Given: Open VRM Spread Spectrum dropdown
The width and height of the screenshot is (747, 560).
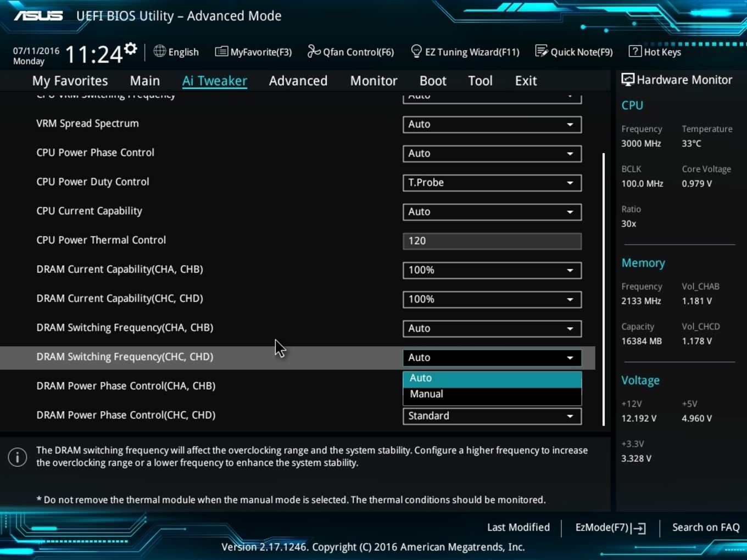Looking at the screenshot, I should click(492, 124).
